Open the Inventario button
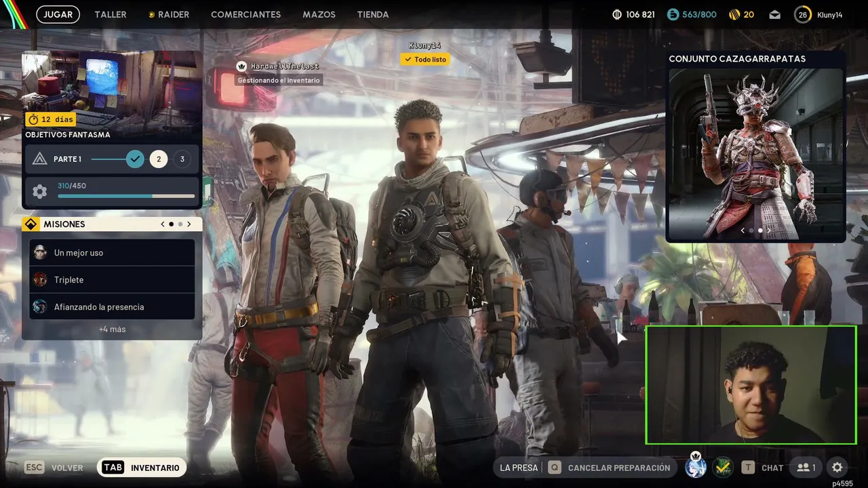Screen dimensions: 868x488 point(142,468)
